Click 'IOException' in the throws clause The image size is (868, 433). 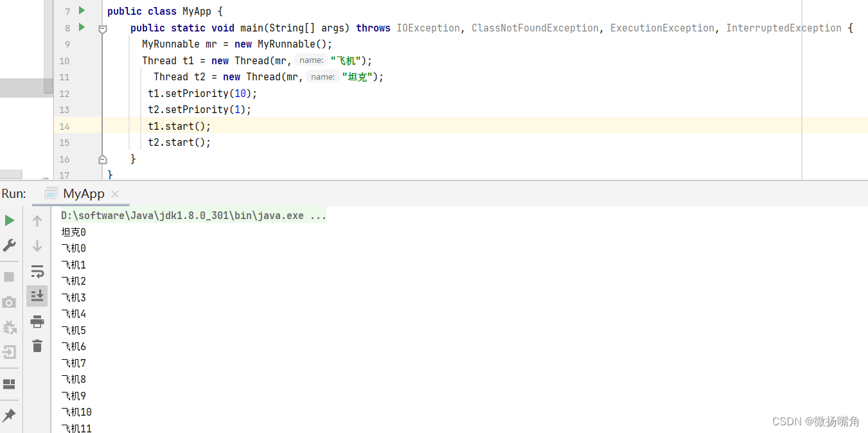point(428,28)
